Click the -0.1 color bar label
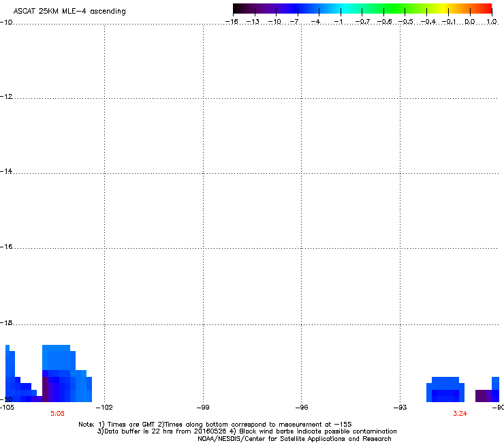Screen dimensions: 504x443 coord(449,22)
